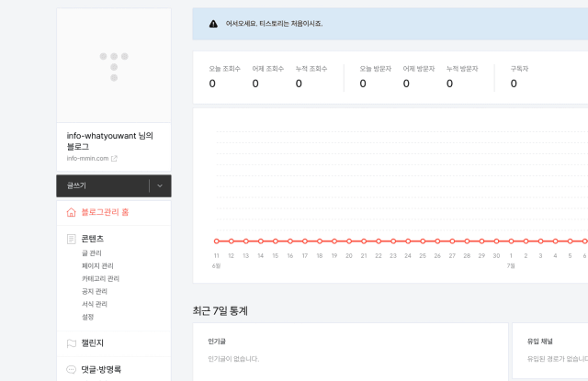Open the 챌린지 menu

click(x=93, y=343)
